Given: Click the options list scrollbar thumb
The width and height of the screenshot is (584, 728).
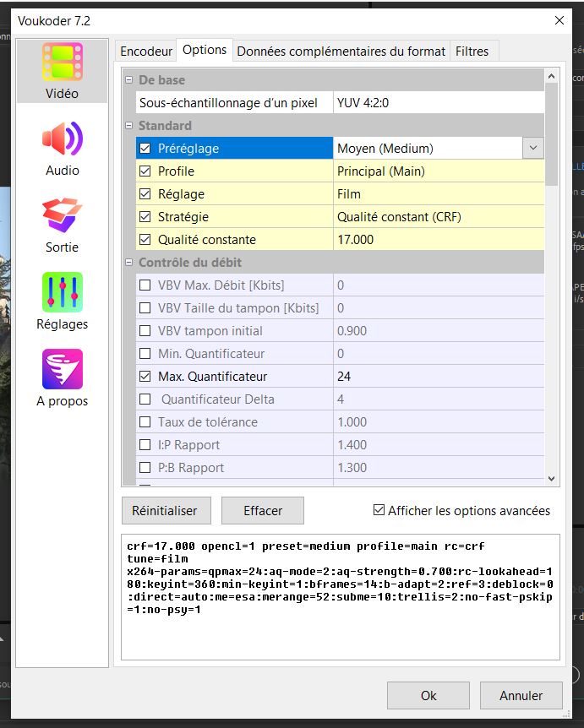Looking at the screenshot, I should tap(552, 134).
